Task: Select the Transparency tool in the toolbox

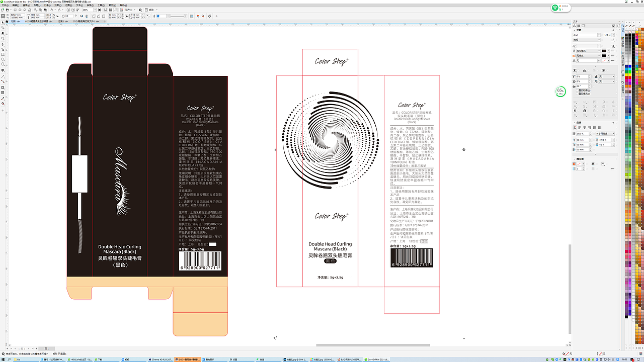Action: click(3, 93)
